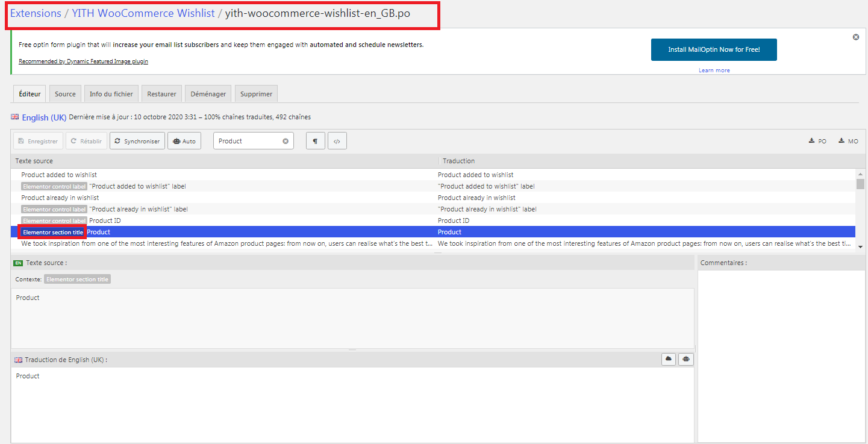This screenshot has height=444, width=868.
Task: Open the English (UK) locale link
Action: pos(44,117)
